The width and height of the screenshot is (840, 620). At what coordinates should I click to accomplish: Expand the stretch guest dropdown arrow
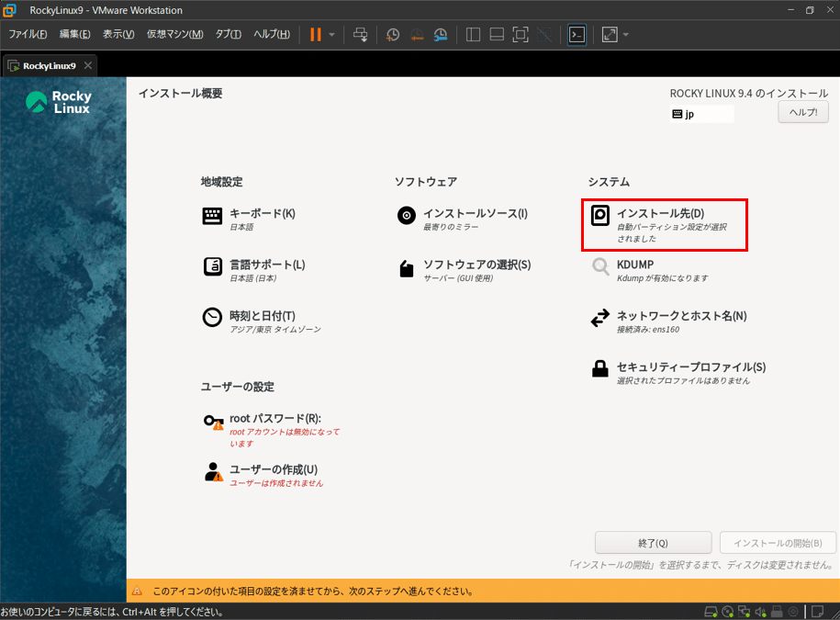point(626,34)
